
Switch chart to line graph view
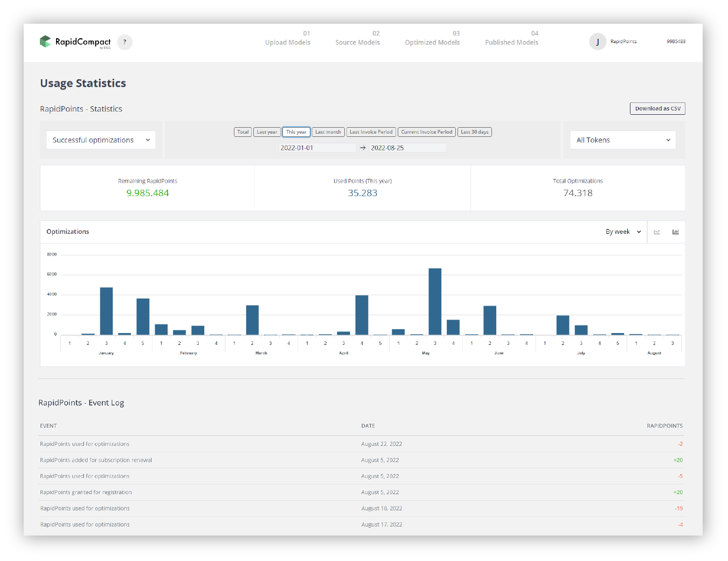pos(657,232)
